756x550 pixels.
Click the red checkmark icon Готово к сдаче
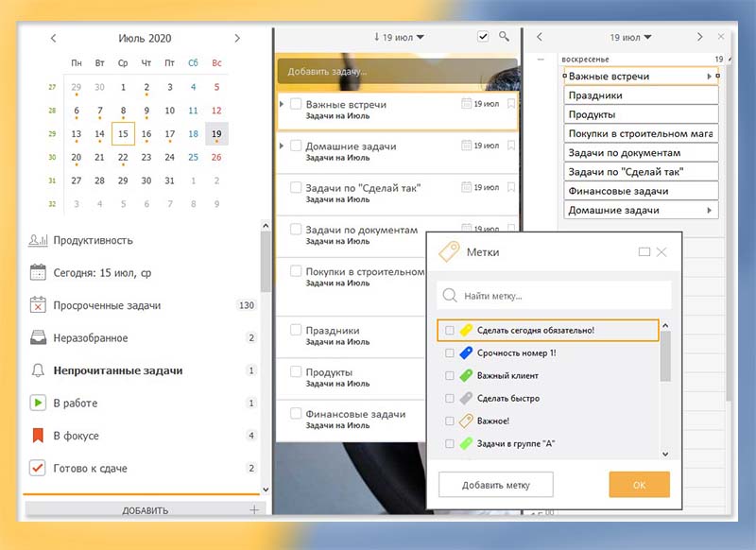[x=38, y=468]
